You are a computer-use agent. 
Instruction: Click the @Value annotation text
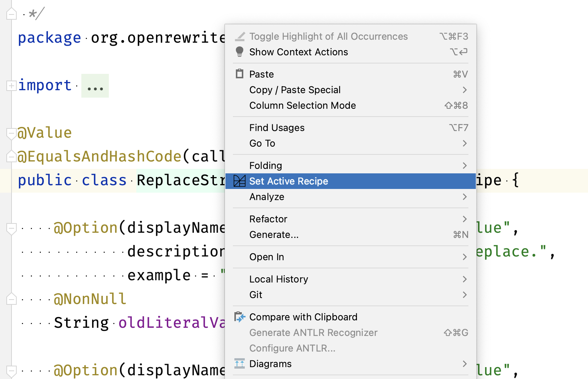click(x=45, y=133)
